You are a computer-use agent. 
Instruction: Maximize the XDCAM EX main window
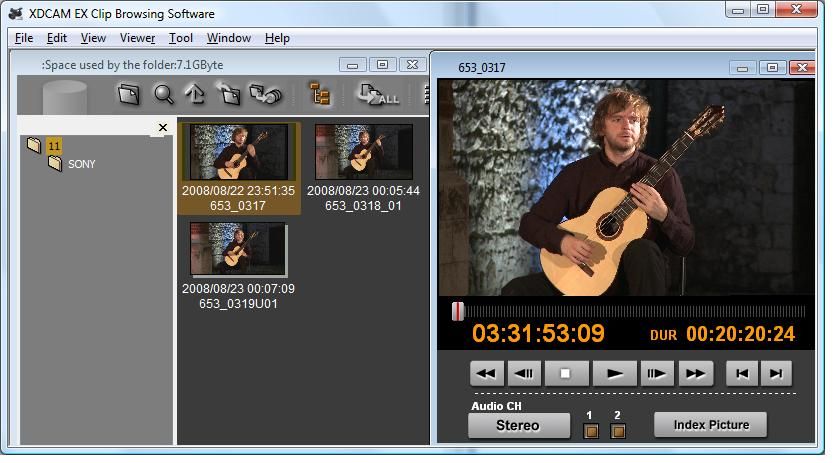click(763, 10)
